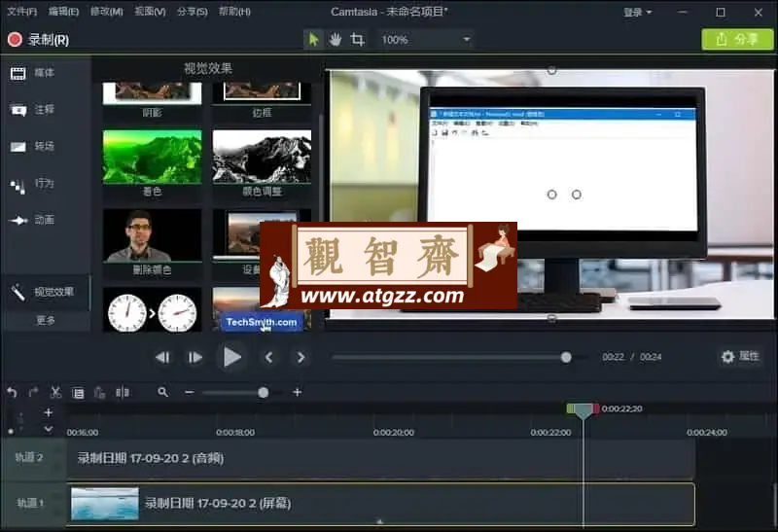
Task: Click the More button in sidebar
Action: click(x=46, y=320)
